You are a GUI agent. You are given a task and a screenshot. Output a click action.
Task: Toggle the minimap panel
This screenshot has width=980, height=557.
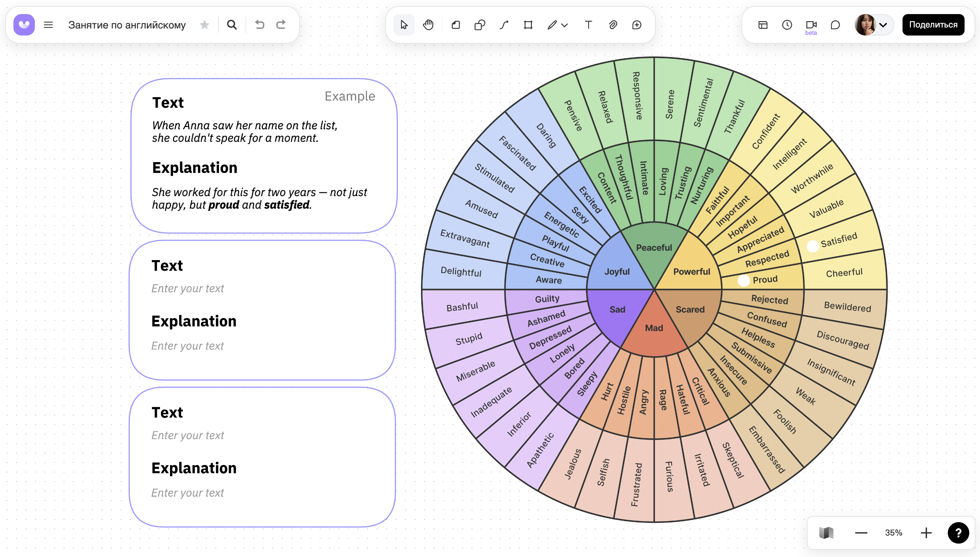[826, 533]
